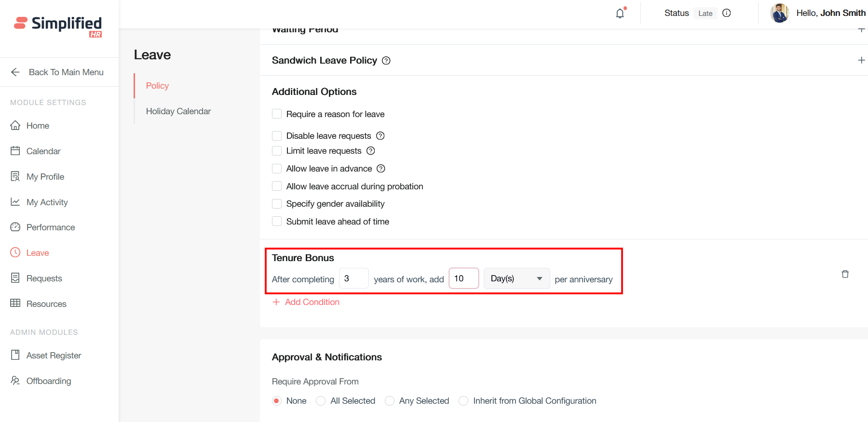
Task: Click the Status info icon
Action: pos(727,13)
